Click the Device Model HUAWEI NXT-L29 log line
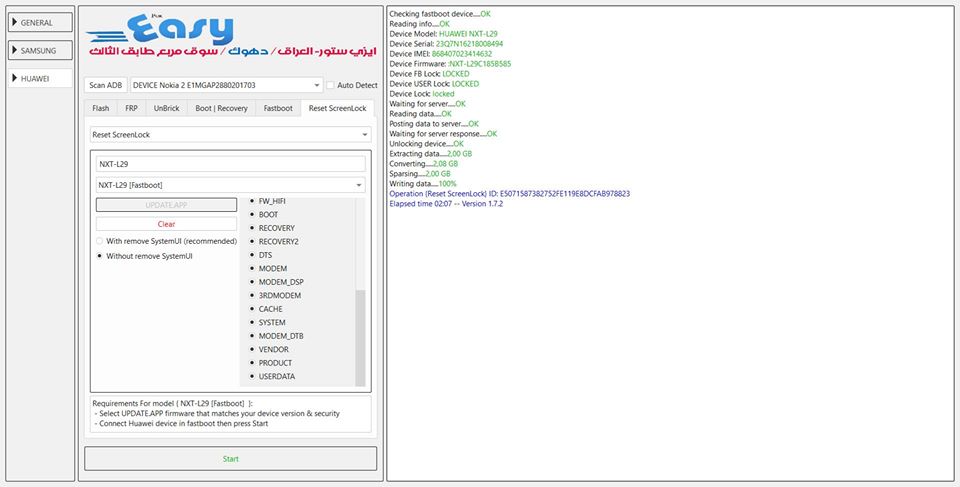Screen dimensions: 960x487 coord(443,34)
